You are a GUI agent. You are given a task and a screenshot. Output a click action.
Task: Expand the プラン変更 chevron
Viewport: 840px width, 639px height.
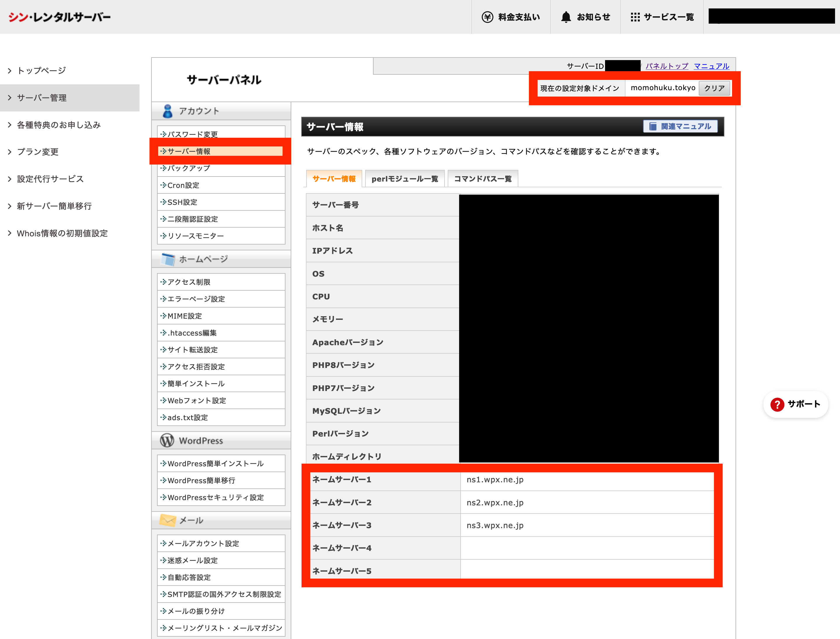tap(10, 152)
